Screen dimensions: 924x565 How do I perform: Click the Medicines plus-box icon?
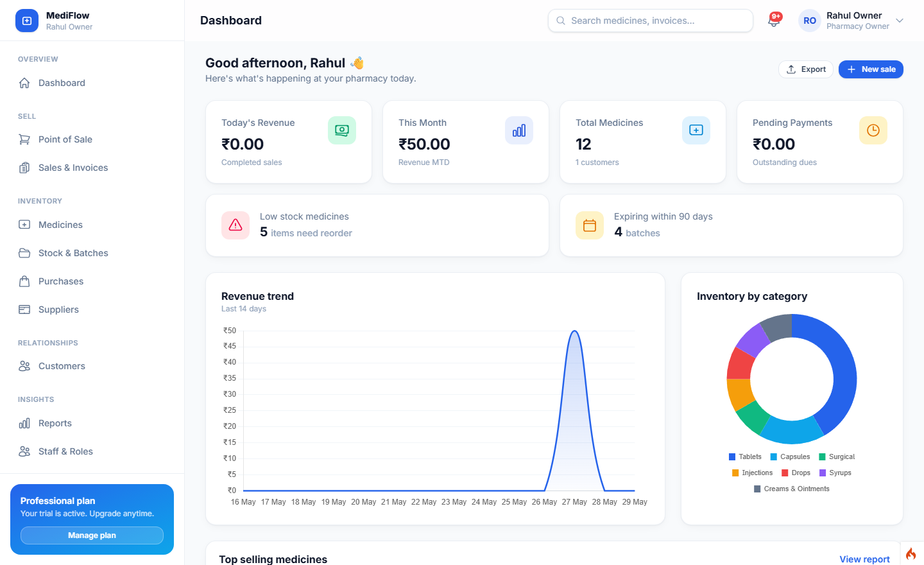point(24,225)
